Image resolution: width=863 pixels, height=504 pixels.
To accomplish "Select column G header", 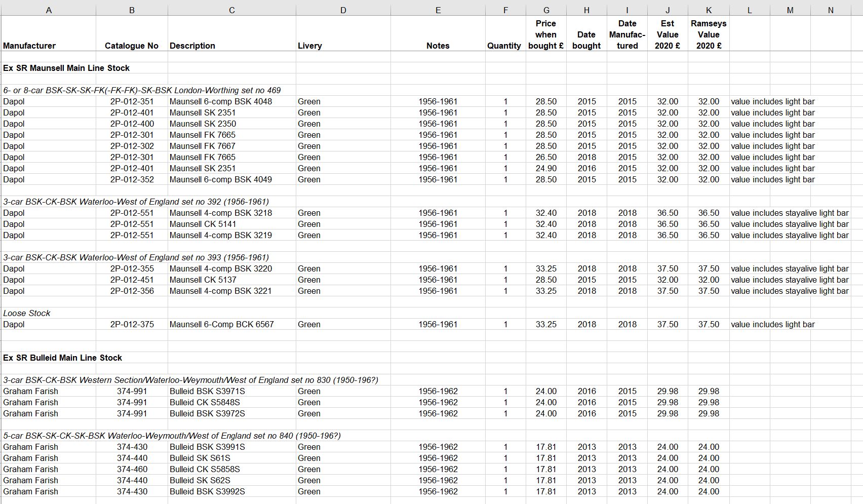I will coord(546,10).
